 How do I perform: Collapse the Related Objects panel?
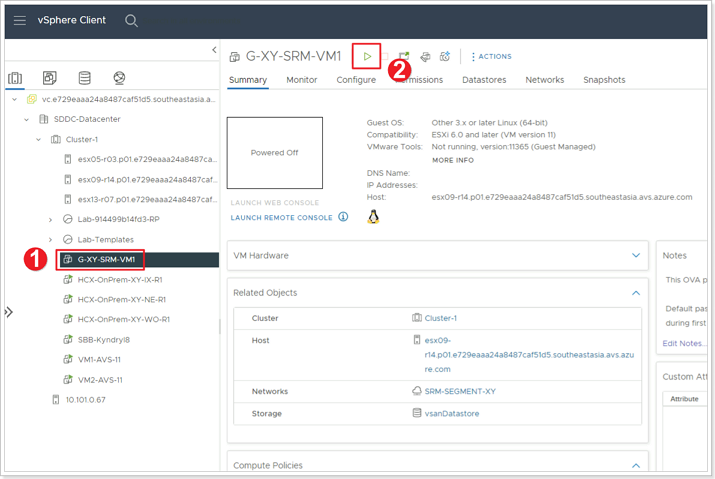[636, 293]
